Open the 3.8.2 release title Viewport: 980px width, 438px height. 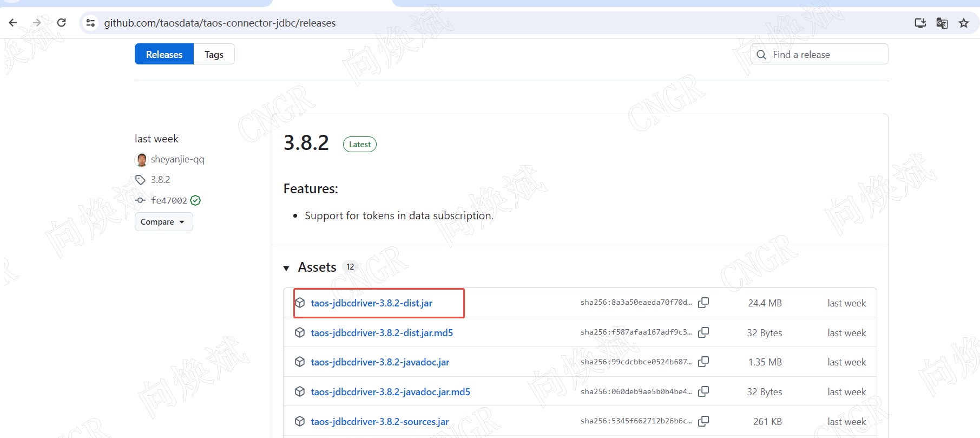[x=306, y=143]
